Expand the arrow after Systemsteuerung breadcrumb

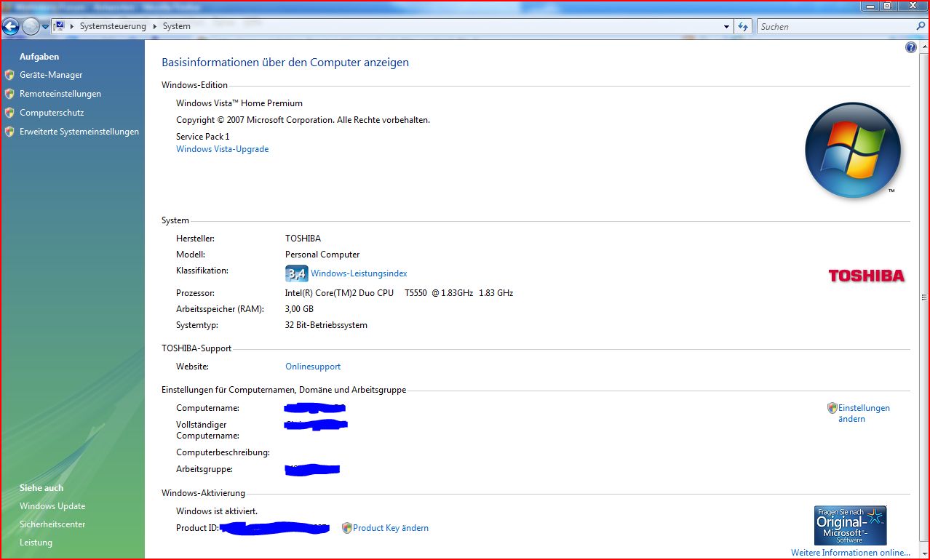[155, 26]
